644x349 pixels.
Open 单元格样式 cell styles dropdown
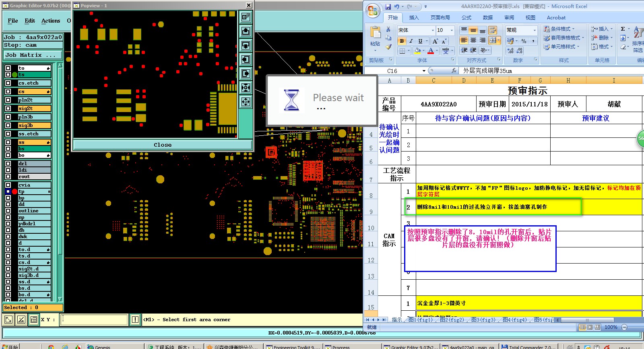[561, 47]
